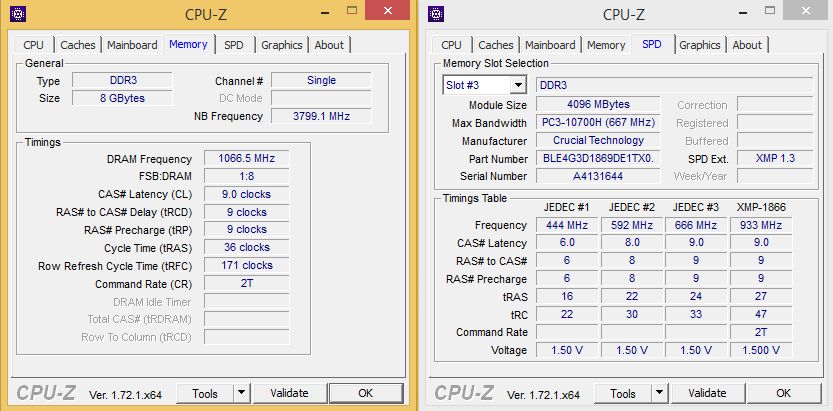Open Mainboard tab in left CPU-Z window
This screenshot has width=833, height=411.
(132, 45)
